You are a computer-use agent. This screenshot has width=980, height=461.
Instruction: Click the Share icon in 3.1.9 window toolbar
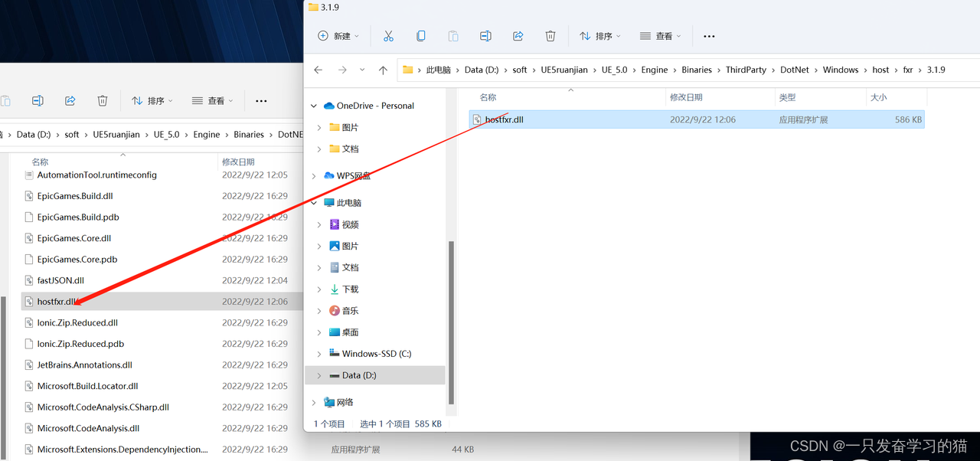click(x=518, y=36)
